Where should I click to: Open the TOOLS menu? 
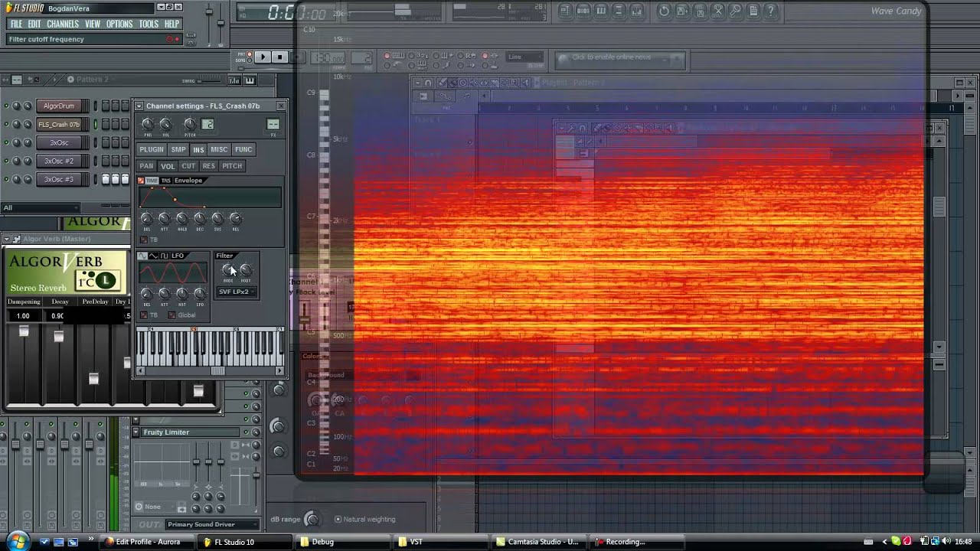pos(149,24)
